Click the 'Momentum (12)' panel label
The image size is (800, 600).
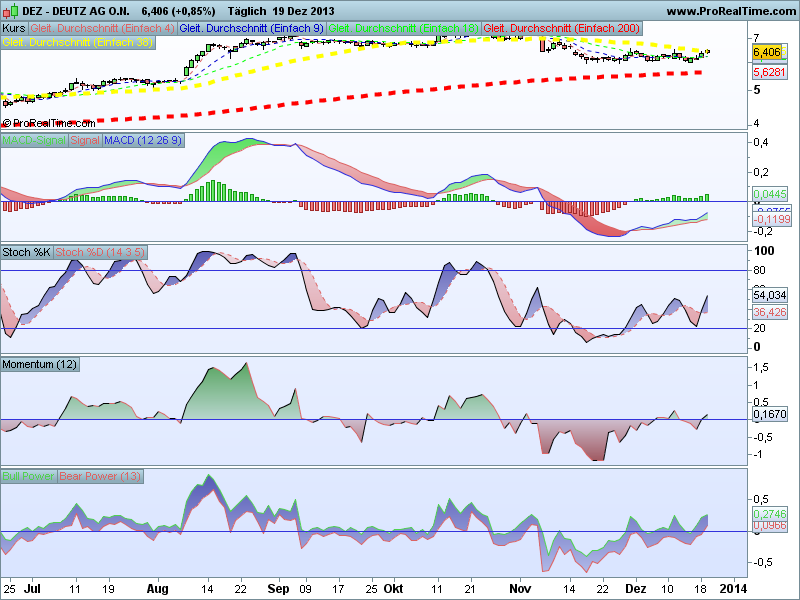click(x=40, y=364)
